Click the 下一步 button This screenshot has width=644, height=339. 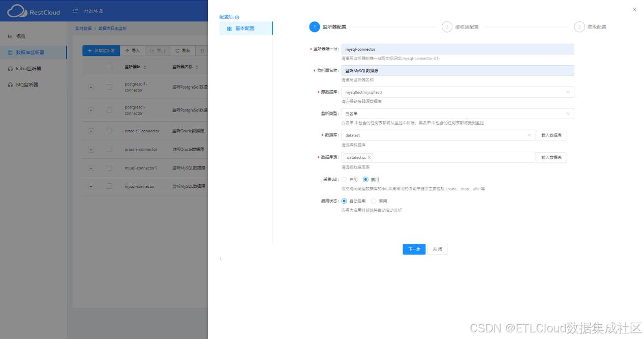pyautogui.click(x=414, y=249)
